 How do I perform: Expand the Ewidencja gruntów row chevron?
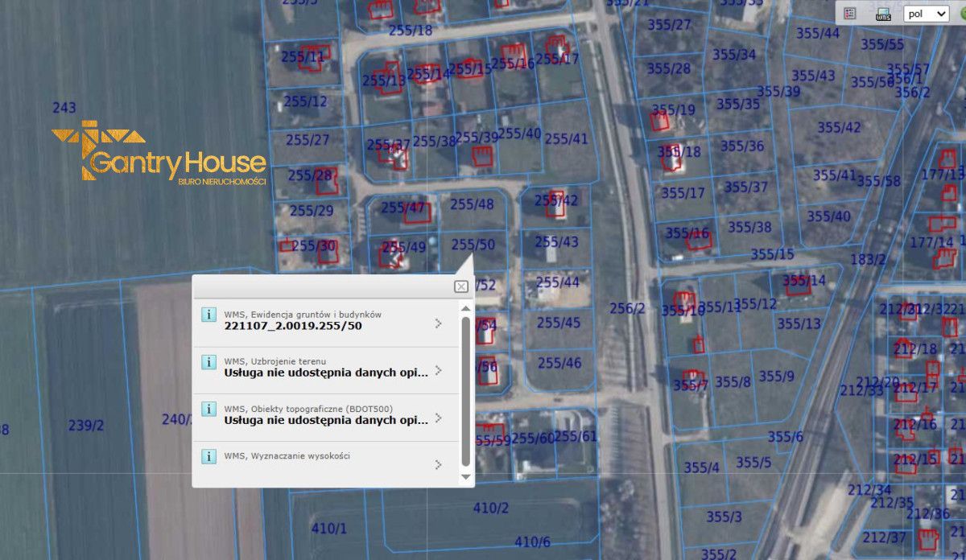pyautogui.click(x=438, y=323)
